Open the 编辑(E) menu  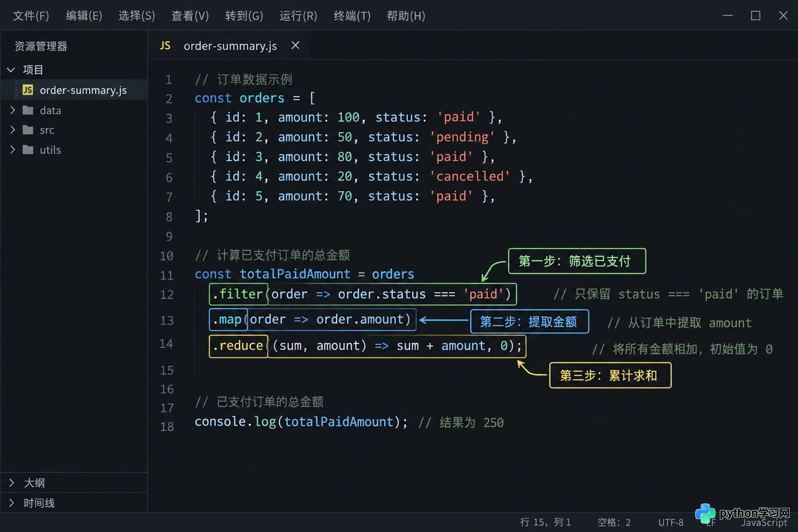tap(84, 16)
